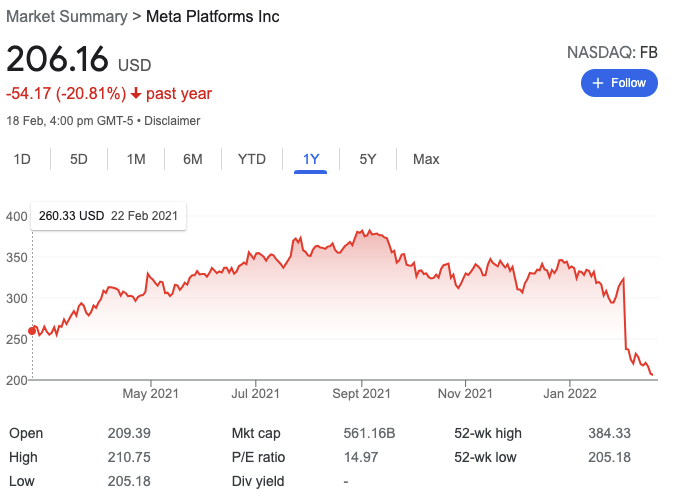Click the chart at Sept 2021 peak
Screen dimensions: 679x495
(x=370, y=232)
